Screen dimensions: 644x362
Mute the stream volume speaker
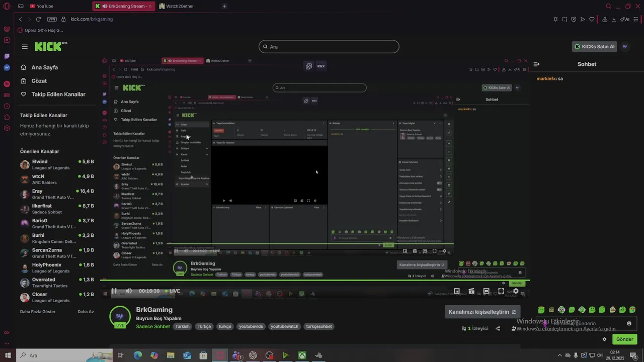(129, 291)
